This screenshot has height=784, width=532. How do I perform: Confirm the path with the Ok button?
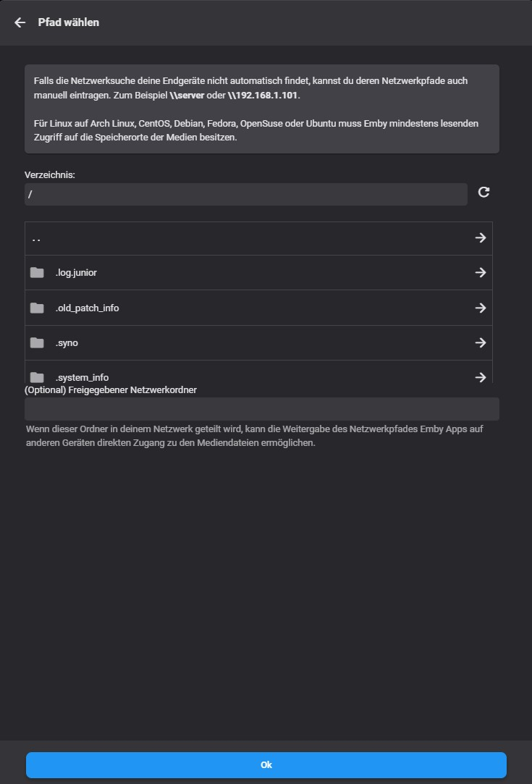click(266, 764)
